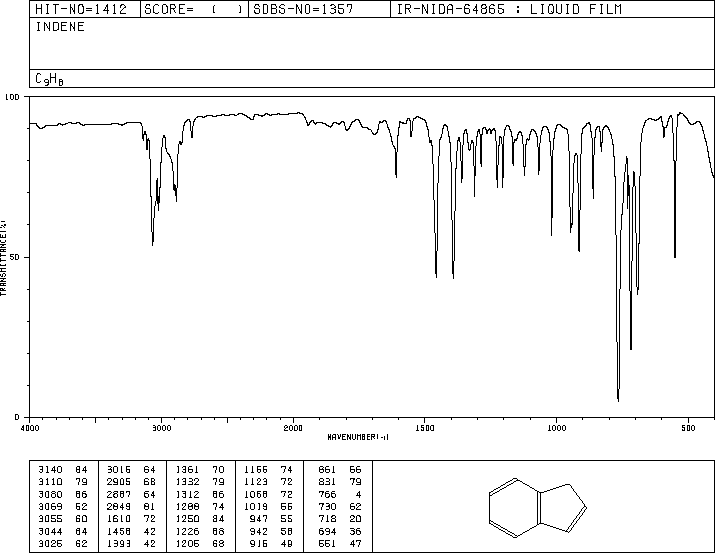The image size is (715, 553).
Task: Select the 3110 peak entry in table
Action: 63,482
